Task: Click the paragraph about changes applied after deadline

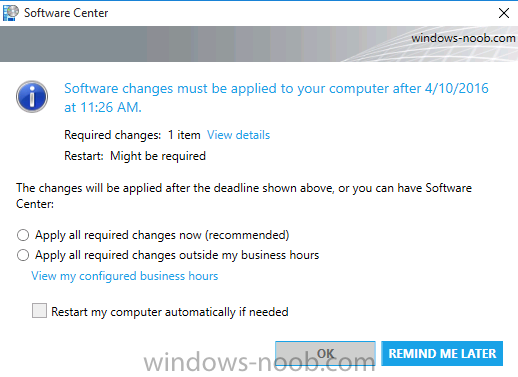Action: [x=244, y=196]
